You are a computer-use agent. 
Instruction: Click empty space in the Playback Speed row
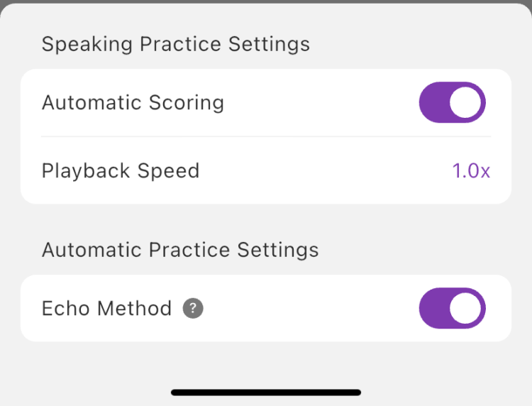319,171
